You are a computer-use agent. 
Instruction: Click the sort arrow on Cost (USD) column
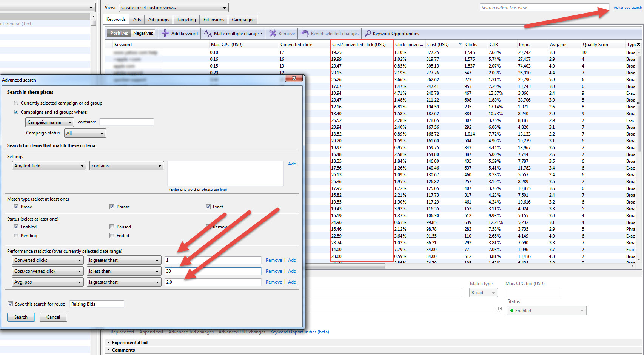tap(460, 44)
